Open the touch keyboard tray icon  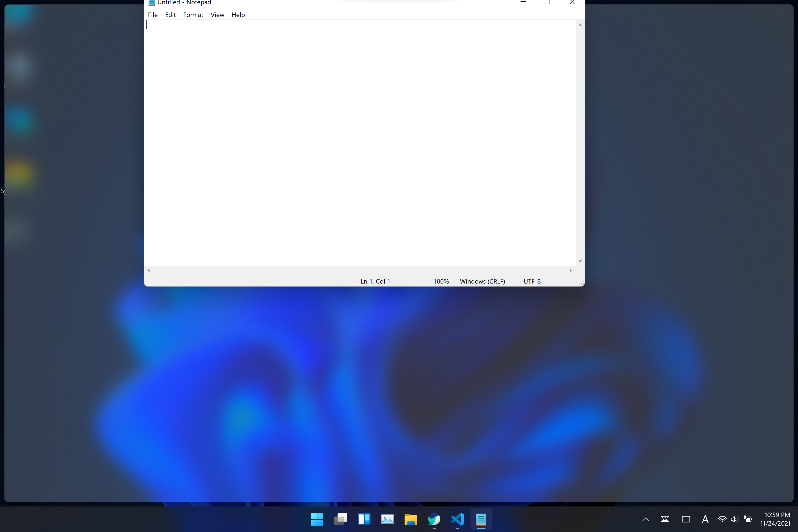pos(665,519)
